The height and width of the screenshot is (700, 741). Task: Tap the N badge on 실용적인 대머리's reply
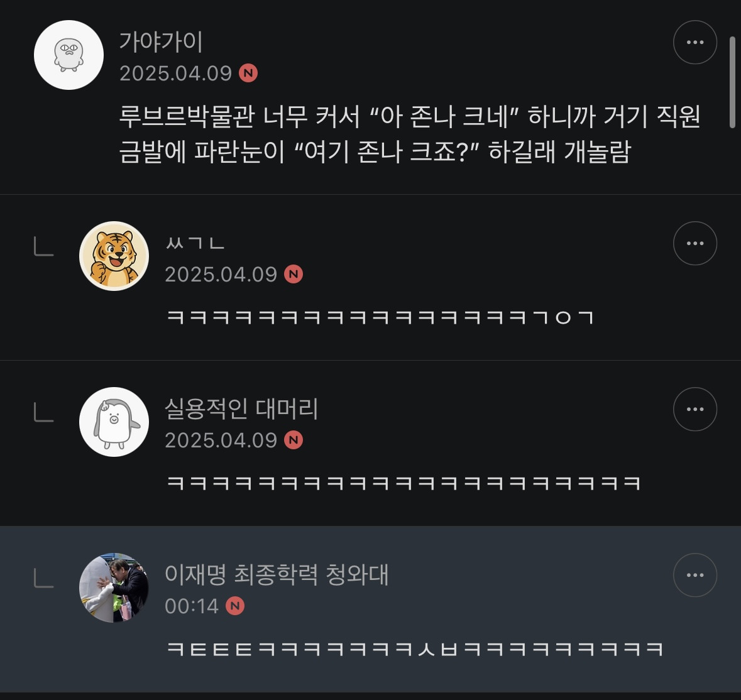pyautogui.click(x=294, y=440)
